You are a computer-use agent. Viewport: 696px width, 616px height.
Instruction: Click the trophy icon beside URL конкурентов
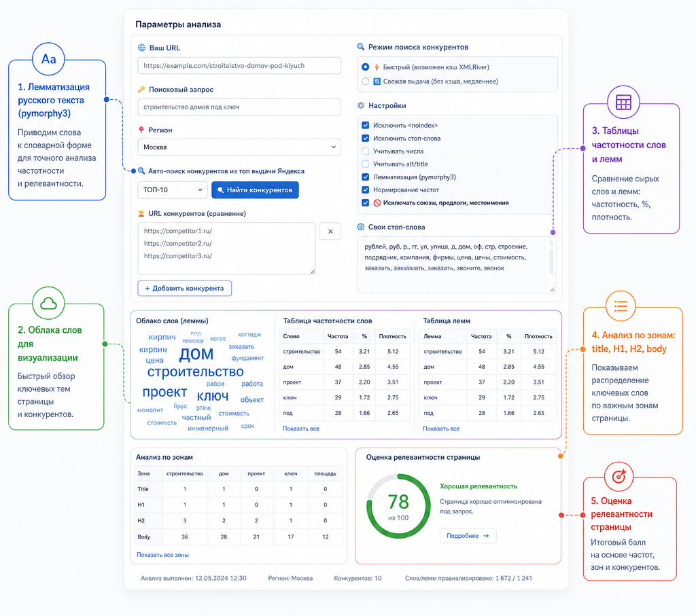141,213
